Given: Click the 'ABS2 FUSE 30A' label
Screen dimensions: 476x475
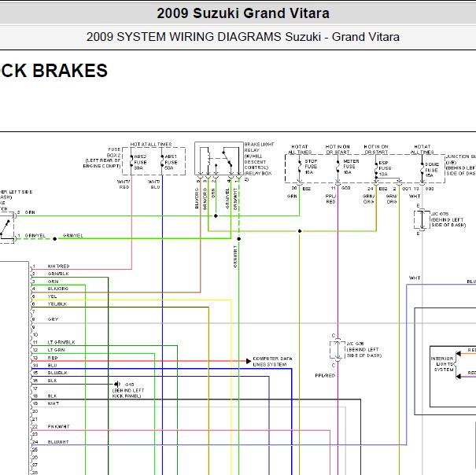Looking at the screenshot, I should click(x=140, y=162).
